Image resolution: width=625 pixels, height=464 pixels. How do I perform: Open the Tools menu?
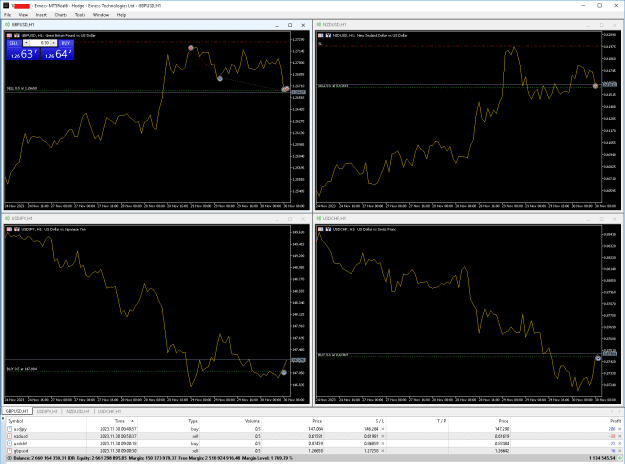point(80,15)
